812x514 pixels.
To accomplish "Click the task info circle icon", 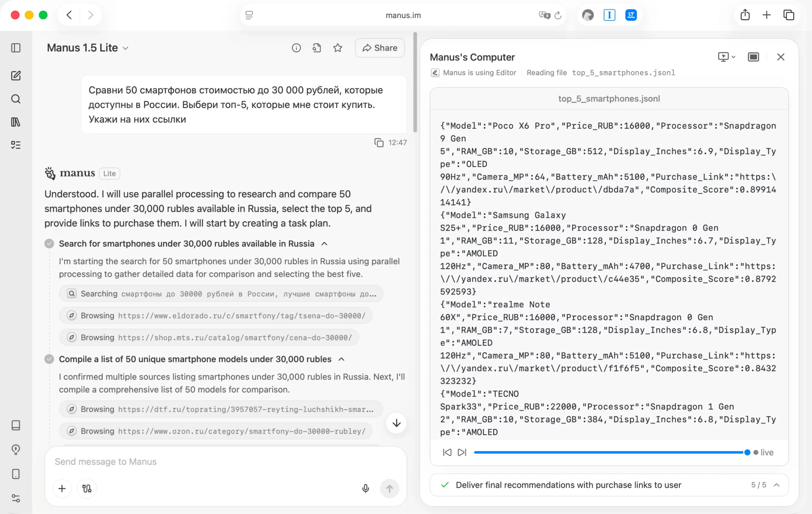I will [296, 48].
